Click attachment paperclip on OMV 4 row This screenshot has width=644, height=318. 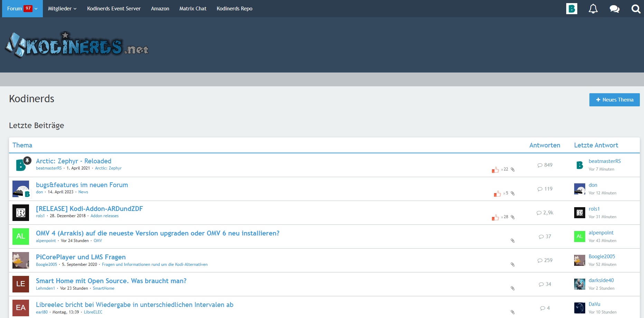tap(513, 241)
